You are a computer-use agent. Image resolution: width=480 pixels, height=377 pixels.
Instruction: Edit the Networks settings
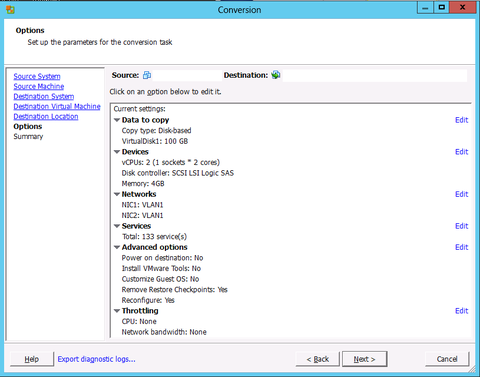click(462, 194)
